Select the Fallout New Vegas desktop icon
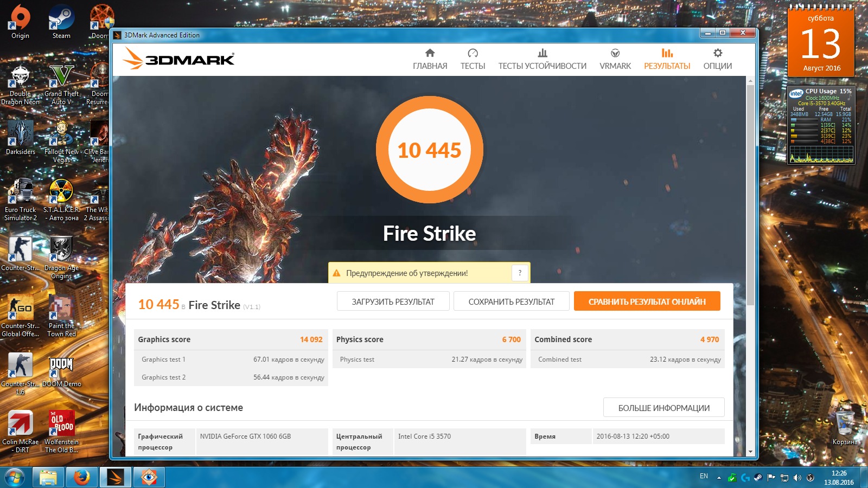This screenshot has height=488, width=868. (61, 142)
